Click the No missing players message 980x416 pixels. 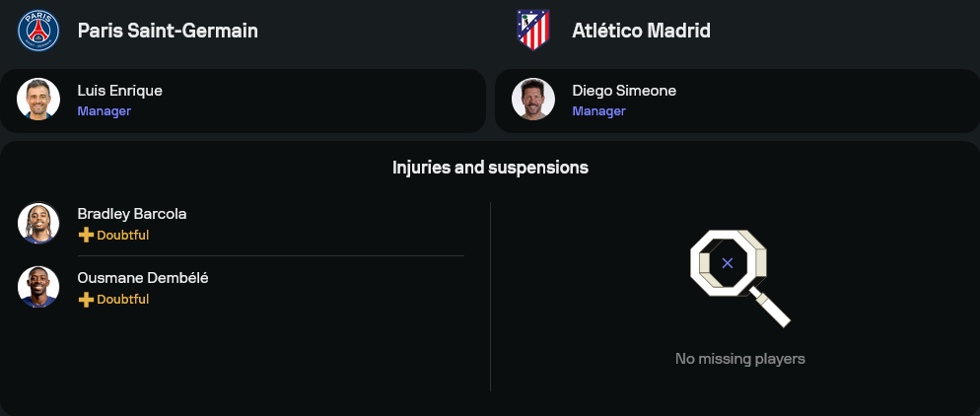(x=739, y=359)
